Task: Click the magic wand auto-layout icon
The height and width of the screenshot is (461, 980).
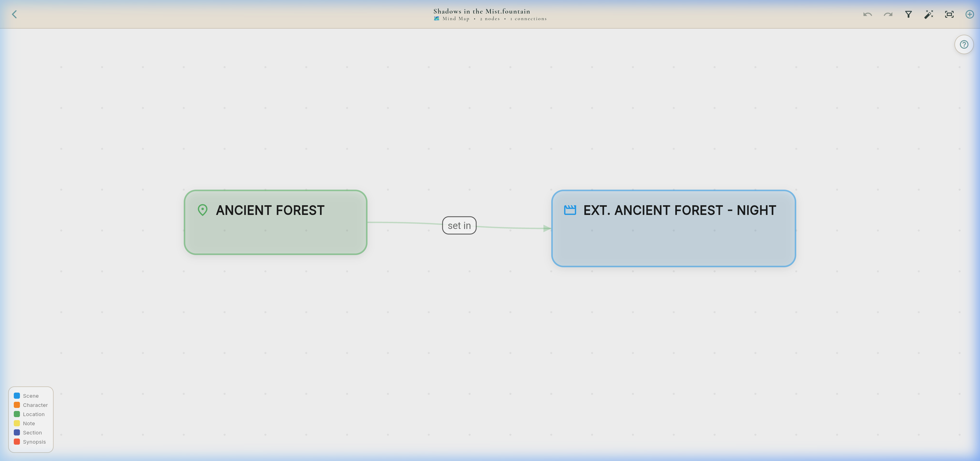Action: (x=929, y=15)
